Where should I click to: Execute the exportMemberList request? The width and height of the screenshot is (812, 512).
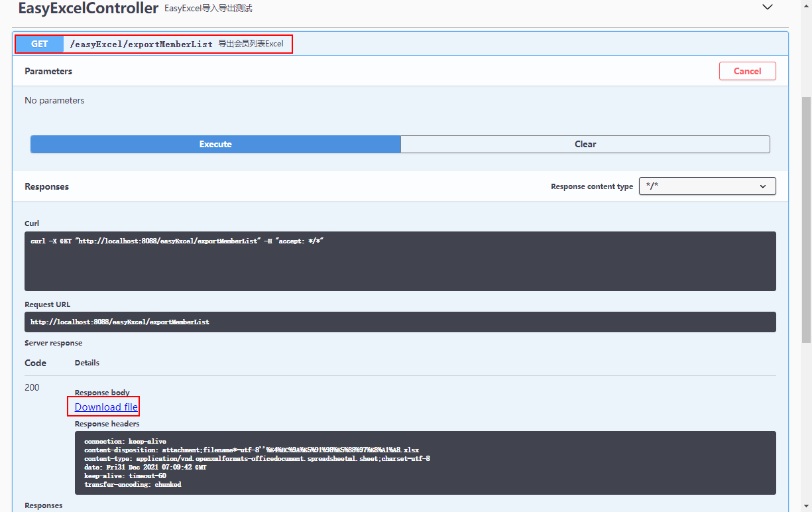(x=215, y=144)
